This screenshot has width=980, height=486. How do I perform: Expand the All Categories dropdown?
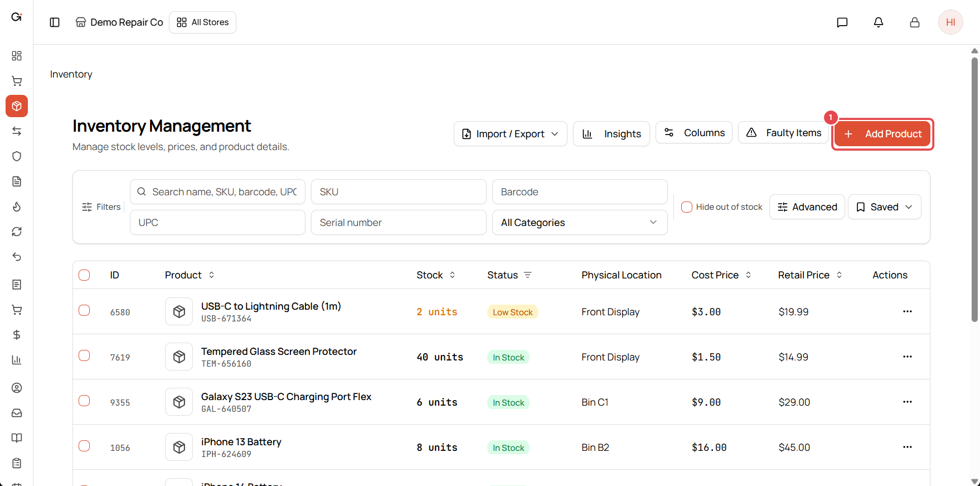click(580, 223)
